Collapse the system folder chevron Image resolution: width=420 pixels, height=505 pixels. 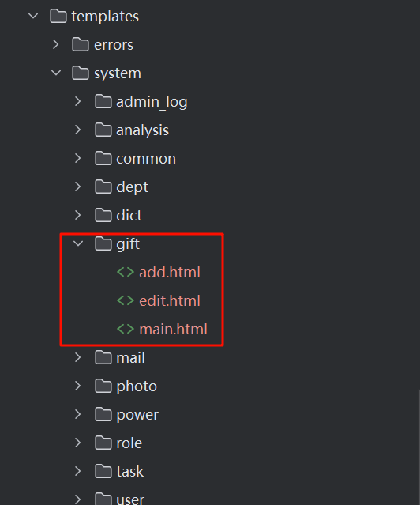56,73
